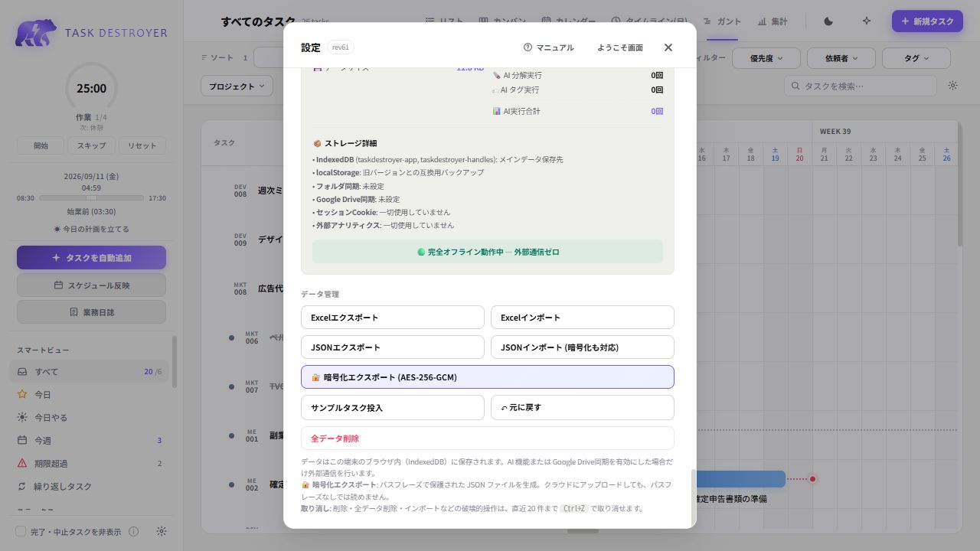
Task: Click the スケジュール反映 button
Action: [x=91, y=285]
